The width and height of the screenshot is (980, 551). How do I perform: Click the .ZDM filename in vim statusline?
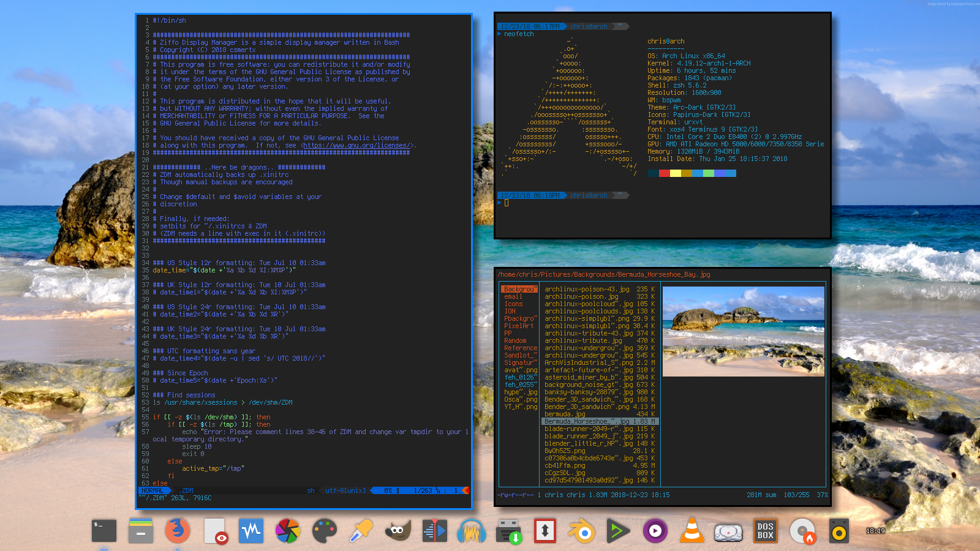tap(187, 490)
